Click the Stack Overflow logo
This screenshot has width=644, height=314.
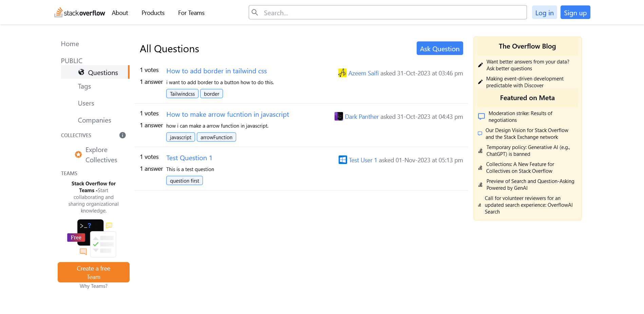pos(80,12)
